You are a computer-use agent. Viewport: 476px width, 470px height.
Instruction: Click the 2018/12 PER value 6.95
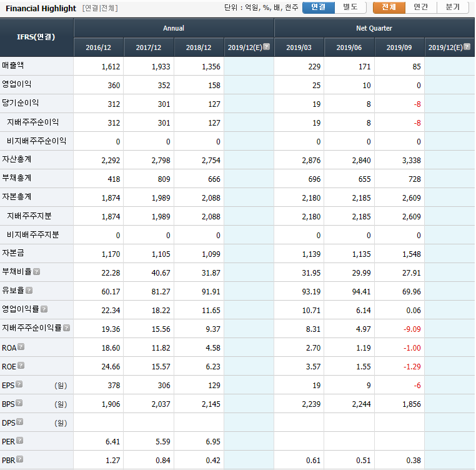[x=213, y=442]
